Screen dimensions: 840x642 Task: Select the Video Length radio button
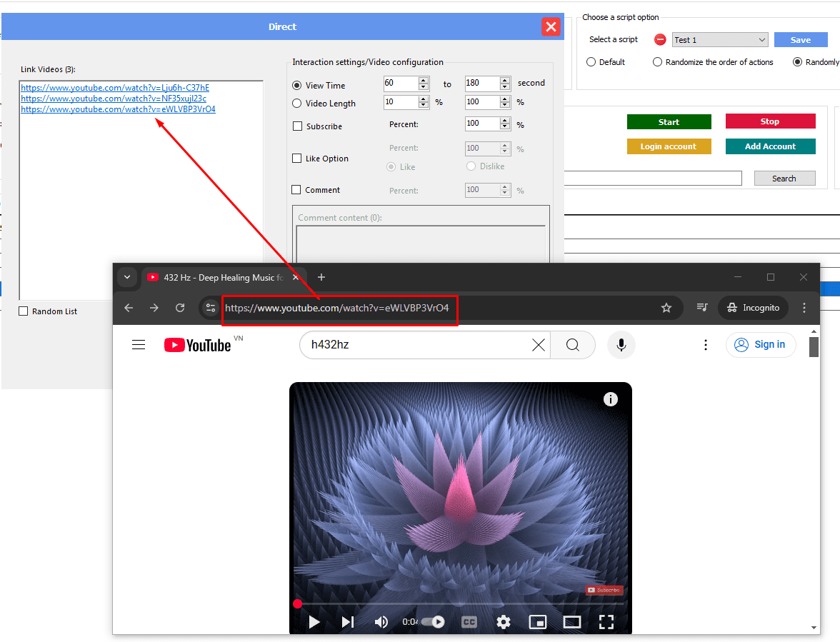click(297, 104)
